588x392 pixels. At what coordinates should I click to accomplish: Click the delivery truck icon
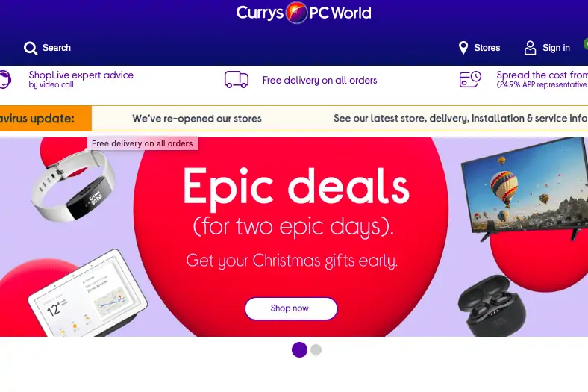237,80
